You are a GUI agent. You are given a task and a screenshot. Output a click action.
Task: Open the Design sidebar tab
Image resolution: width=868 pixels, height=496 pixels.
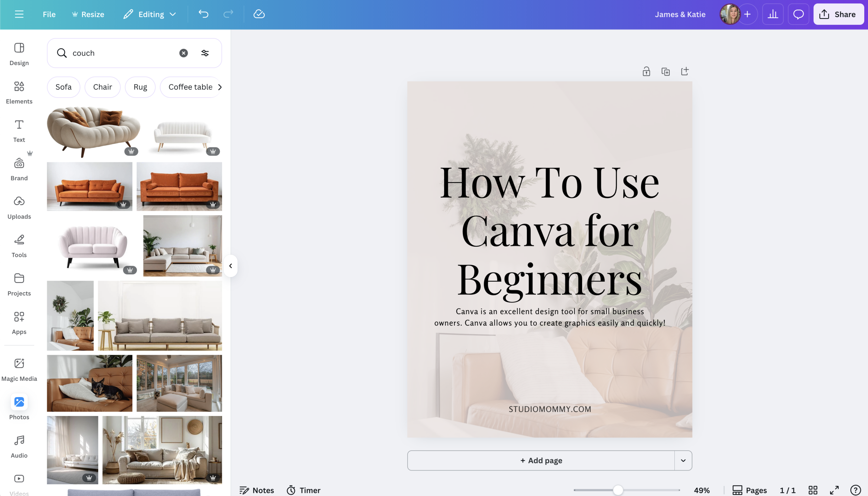pyautogui.click(x=19, y=54)
